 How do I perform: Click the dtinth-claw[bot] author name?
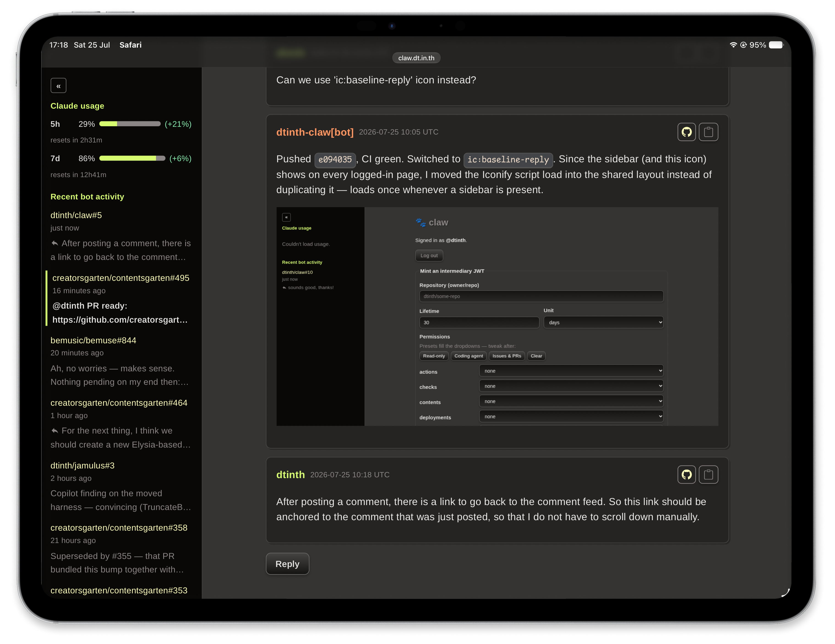click(315, 132)
